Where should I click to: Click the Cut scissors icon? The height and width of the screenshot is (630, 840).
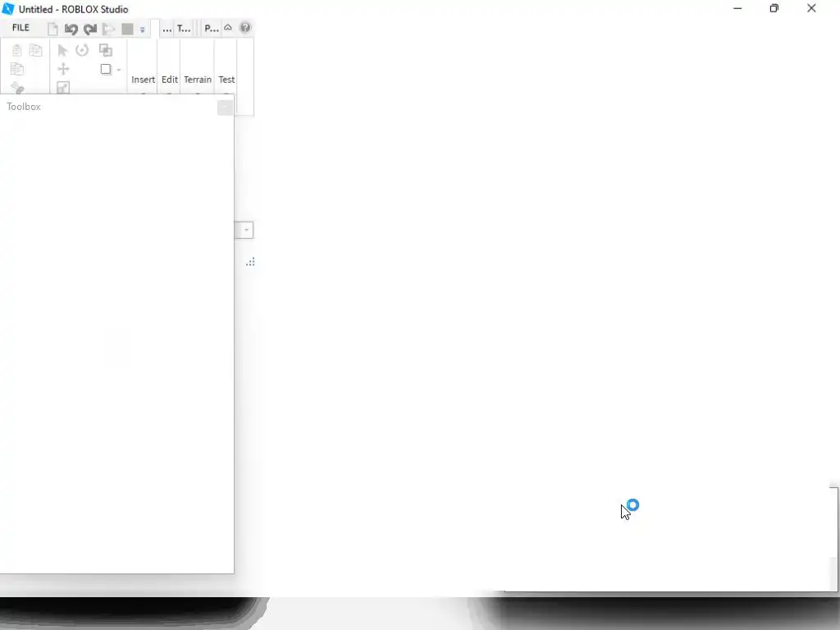(x=17, y=88)
